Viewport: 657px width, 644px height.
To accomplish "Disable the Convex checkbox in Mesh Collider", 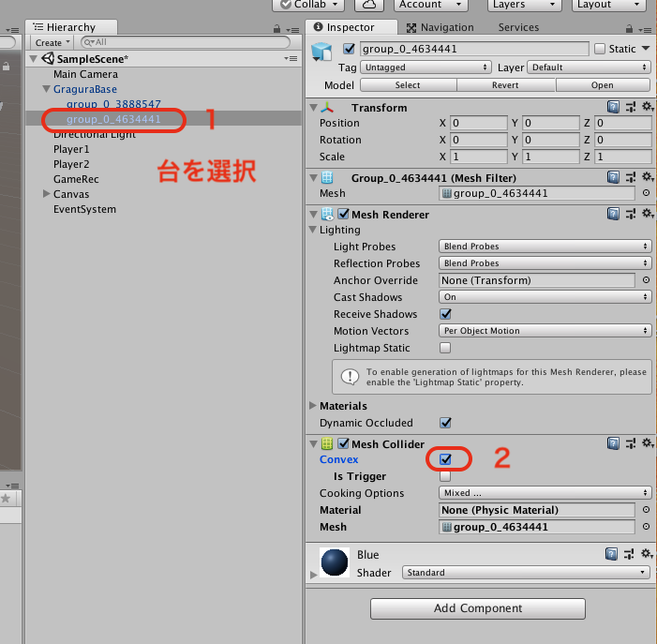I will (x=446, y=459).
